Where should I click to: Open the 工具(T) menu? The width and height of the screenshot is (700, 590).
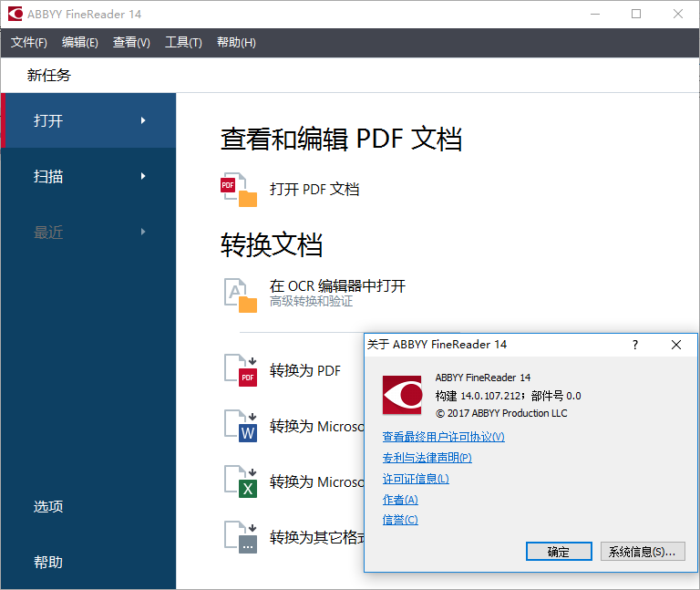pyautogui.click(x=183, y=43)
